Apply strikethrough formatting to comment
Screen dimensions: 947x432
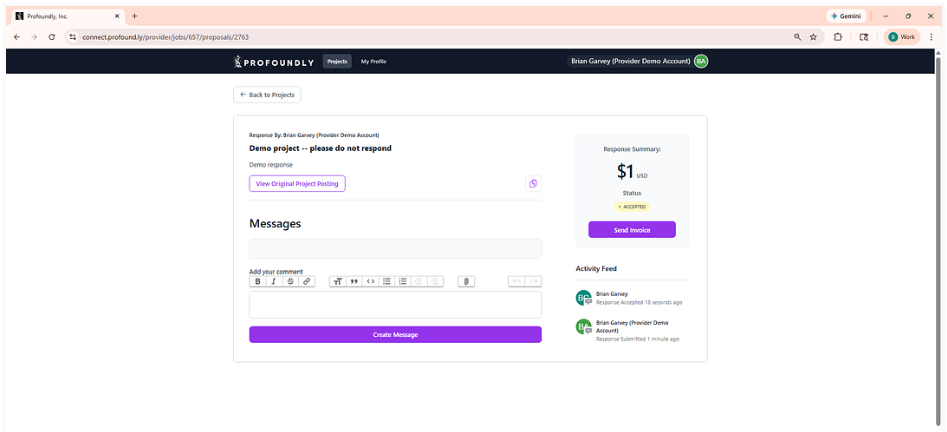tap(290, 282)
